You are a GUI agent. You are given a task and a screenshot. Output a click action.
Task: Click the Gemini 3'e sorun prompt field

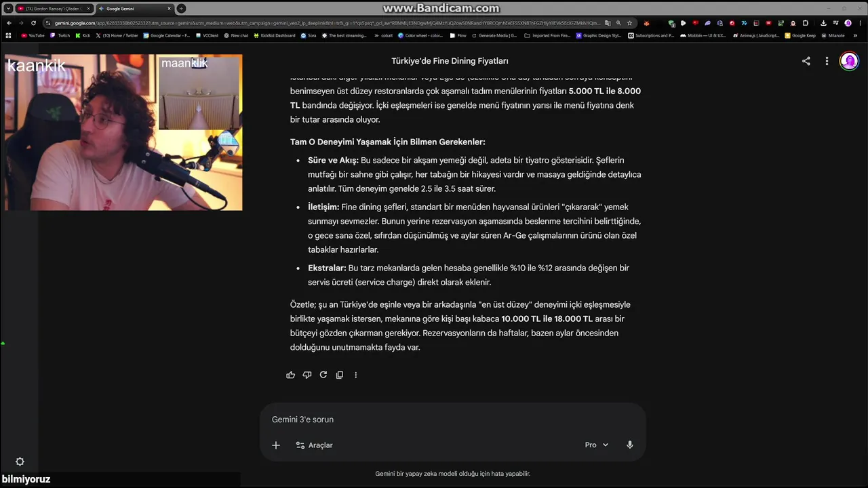[452, 420]
